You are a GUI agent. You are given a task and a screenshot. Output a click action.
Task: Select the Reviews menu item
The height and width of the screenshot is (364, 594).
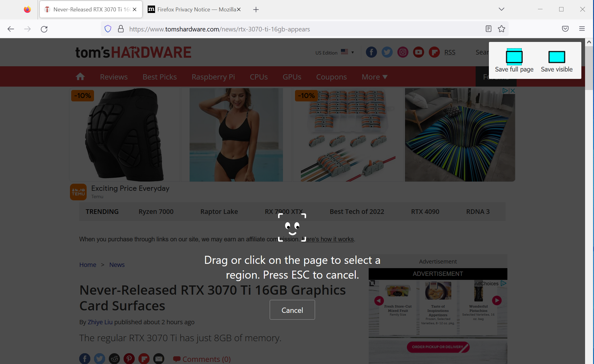coord(114,77)
